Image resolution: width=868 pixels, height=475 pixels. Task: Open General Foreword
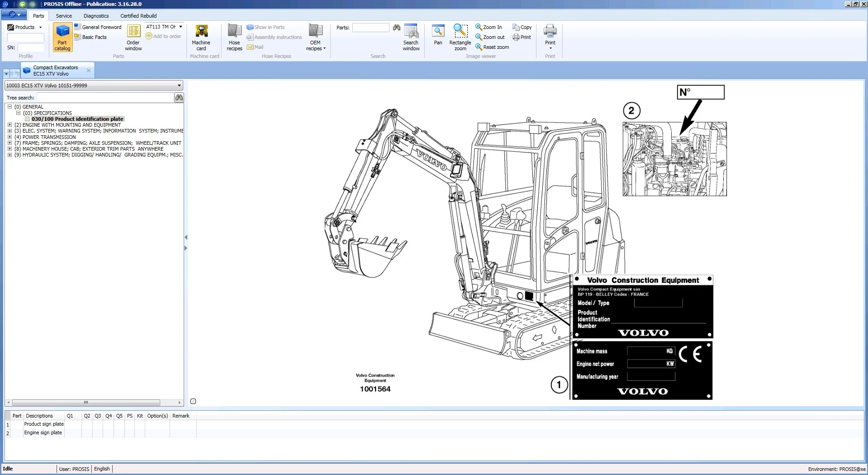pyautogui.click(x=98, y=27)
